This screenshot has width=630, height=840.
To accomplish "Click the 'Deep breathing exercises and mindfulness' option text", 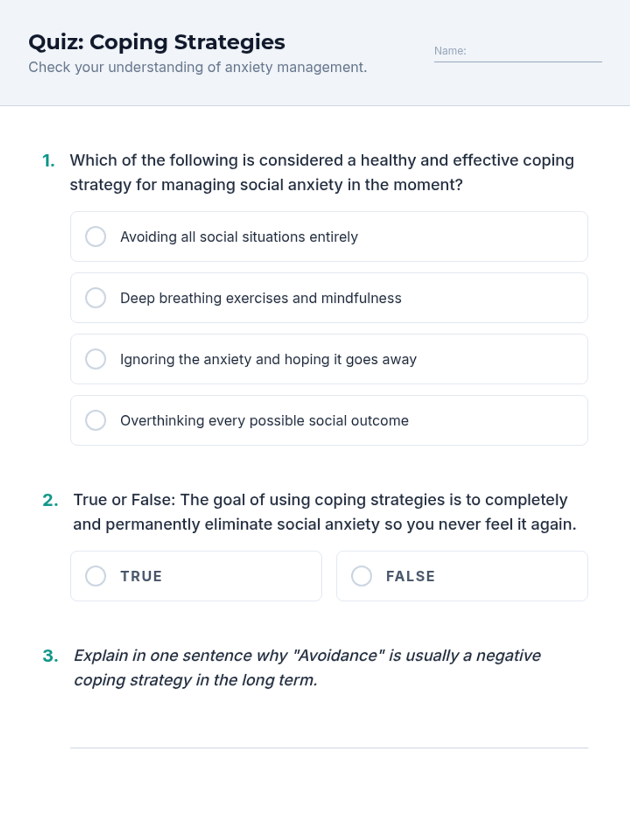I will coord(260,298).
